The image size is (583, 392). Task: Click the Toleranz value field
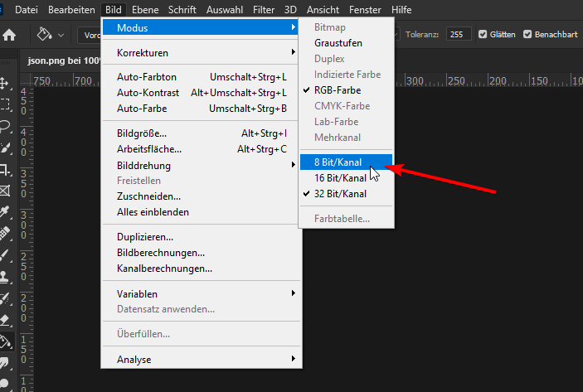point(455,35)
